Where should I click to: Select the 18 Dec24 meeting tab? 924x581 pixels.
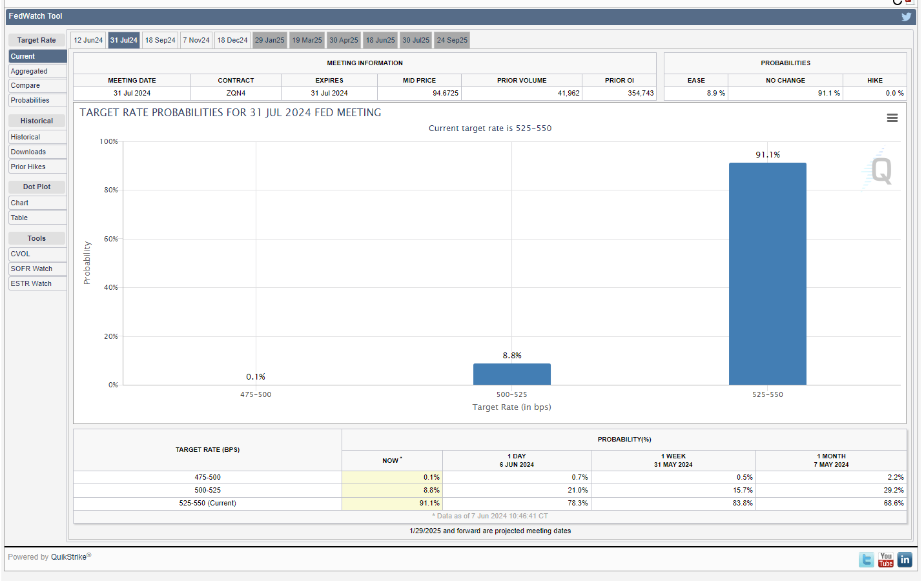click(x=232, y=40)
